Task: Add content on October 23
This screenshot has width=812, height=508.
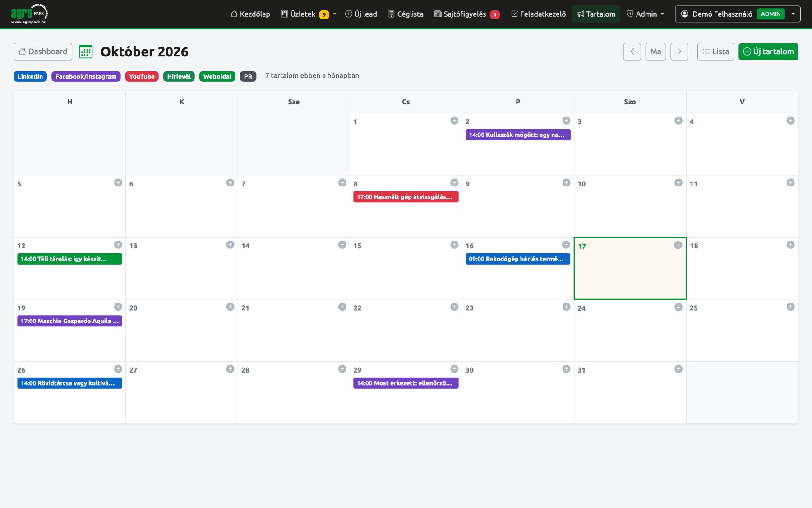Action: pos(566,307)
